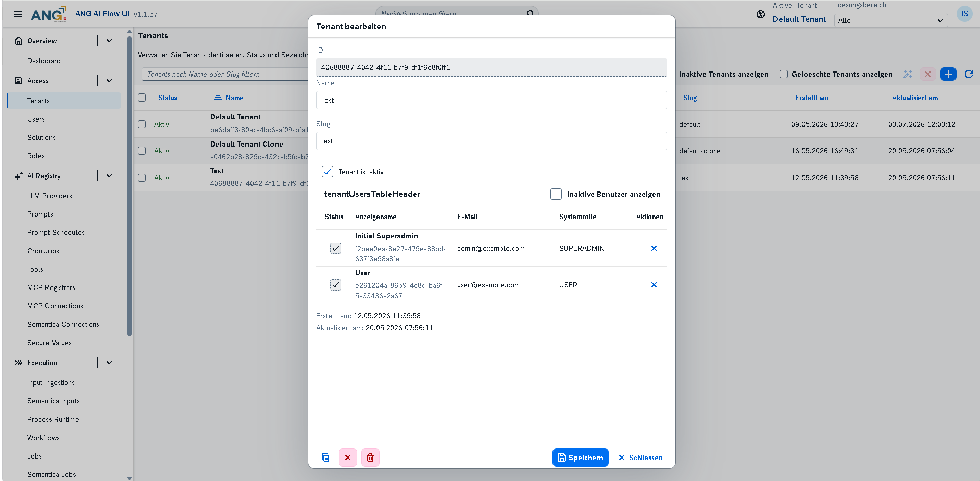980x481 pixels.
Task: Navigate to Workflows
Action: click(x=43, y=438)
